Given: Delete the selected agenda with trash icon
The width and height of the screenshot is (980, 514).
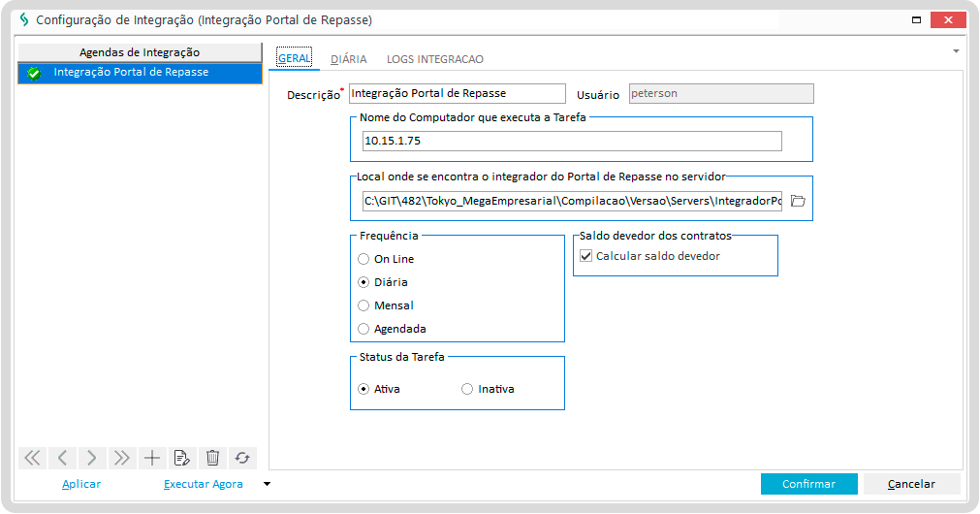Looking at the screenshot, I should click(x=212, y=458).
